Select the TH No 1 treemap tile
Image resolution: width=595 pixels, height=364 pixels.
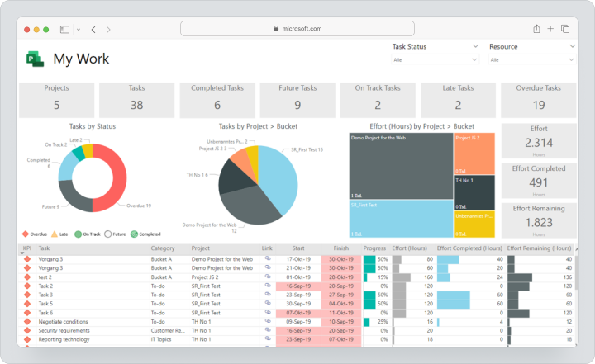(x=474, y=192)
